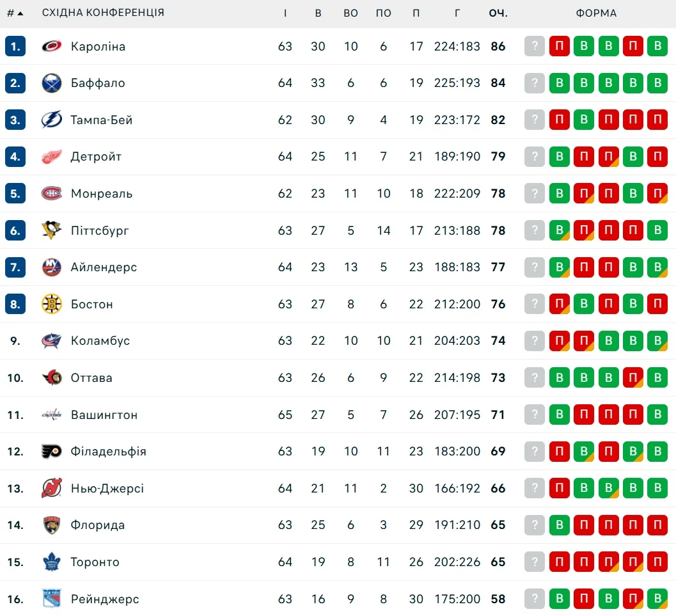Click the Detroit Red Wings logo

tap(52, 157)
